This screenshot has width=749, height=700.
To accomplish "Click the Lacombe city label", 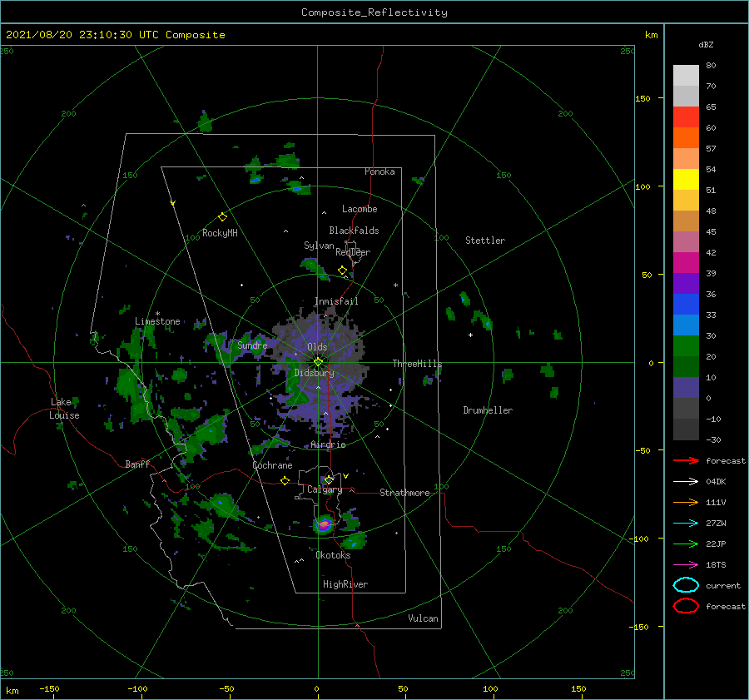I will coord(360,209).
